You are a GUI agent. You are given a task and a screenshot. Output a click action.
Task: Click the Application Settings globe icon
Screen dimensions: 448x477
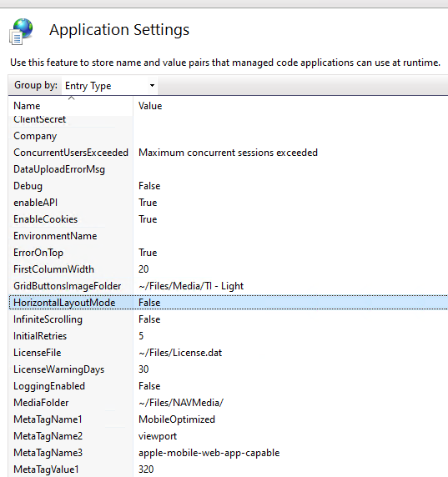[21, 32]
